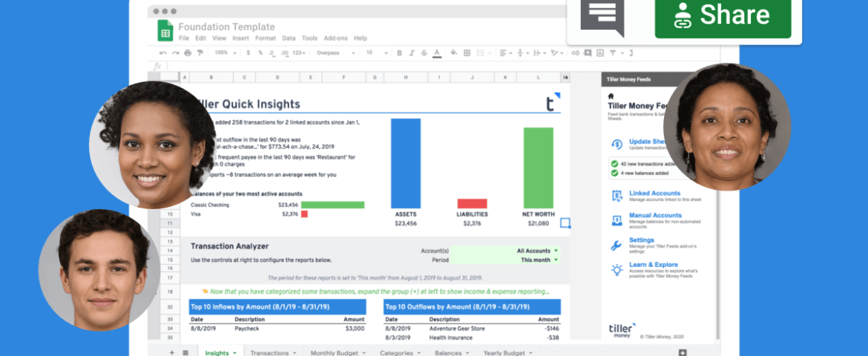The image size is (868, 356).
Task: Undo the last action
Action: click(x=162, y=53)
